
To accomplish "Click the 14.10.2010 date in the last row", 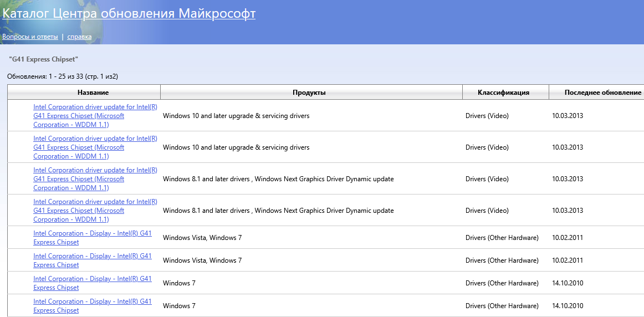I will coord(568,306).
